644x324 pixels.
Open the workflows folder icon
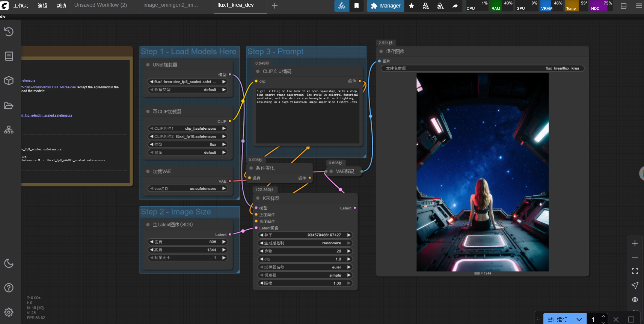[9, 106]
